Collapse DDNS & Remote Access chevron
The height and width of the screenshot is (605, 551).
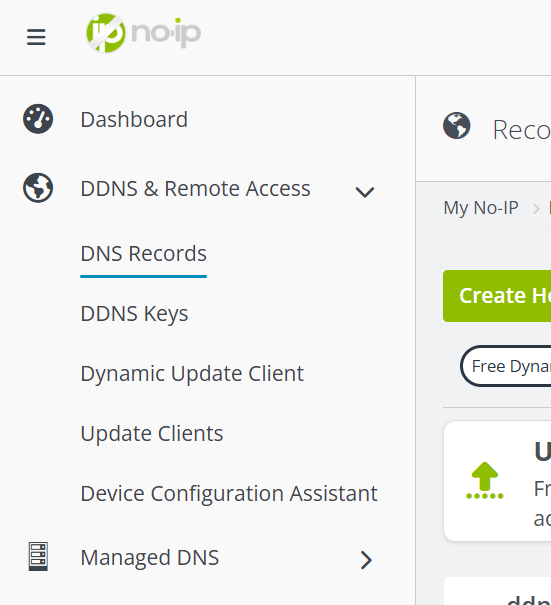coord(365,192)
